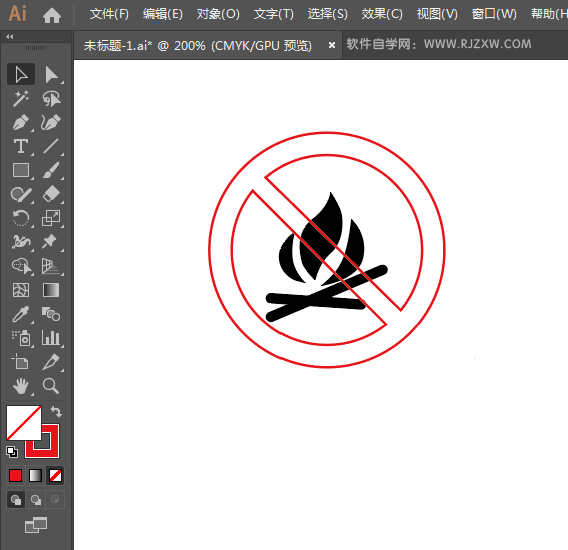Viewport: 568px width, 550px height.
Task: Select the Zoom tool
Action: [51, 386]
